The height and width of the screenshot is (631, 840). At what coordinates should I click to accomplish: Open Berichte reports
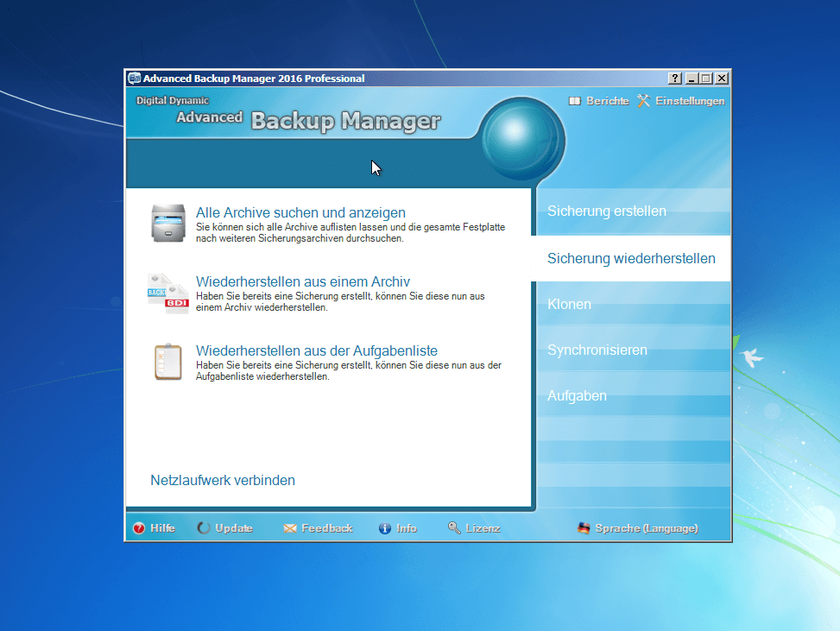click(608, 101)
